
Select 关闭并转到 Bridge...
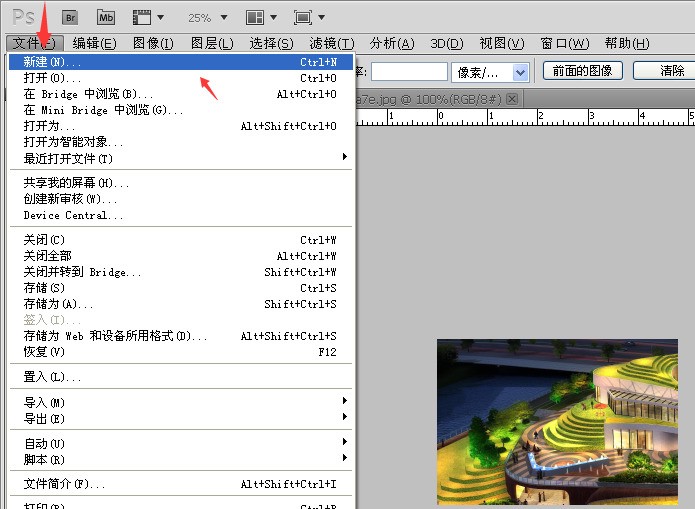coord(181,272)
